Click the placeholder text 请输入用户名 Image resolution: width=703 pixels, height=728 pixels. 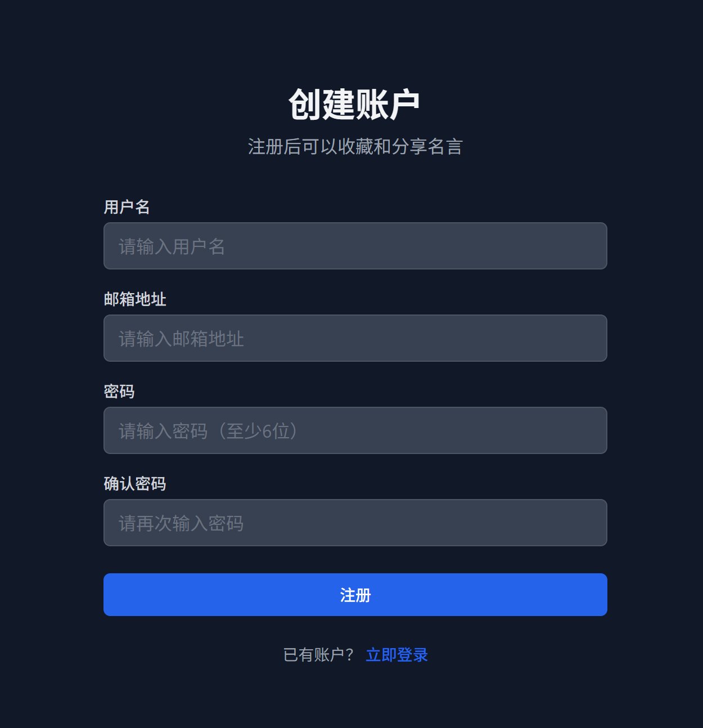[172, 246]
